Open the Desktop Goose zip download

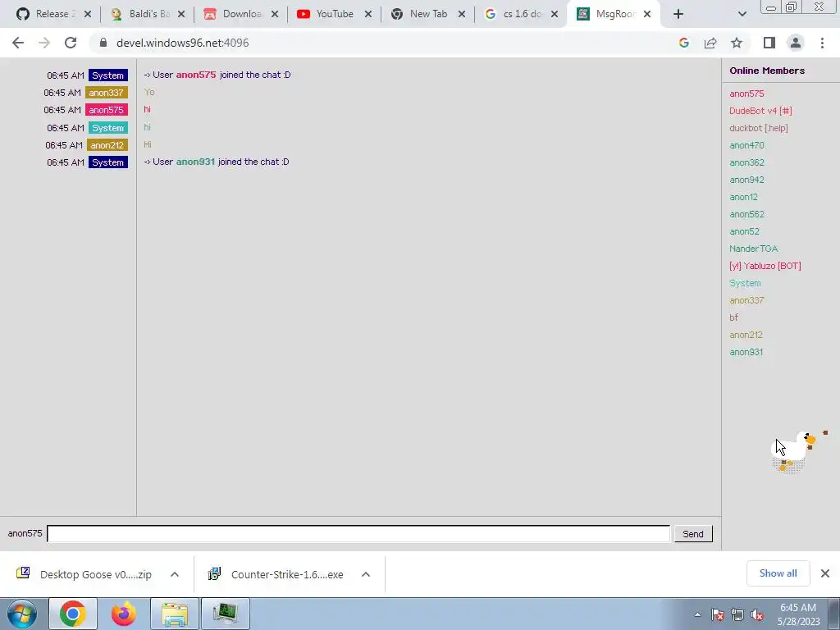(95, 574)
